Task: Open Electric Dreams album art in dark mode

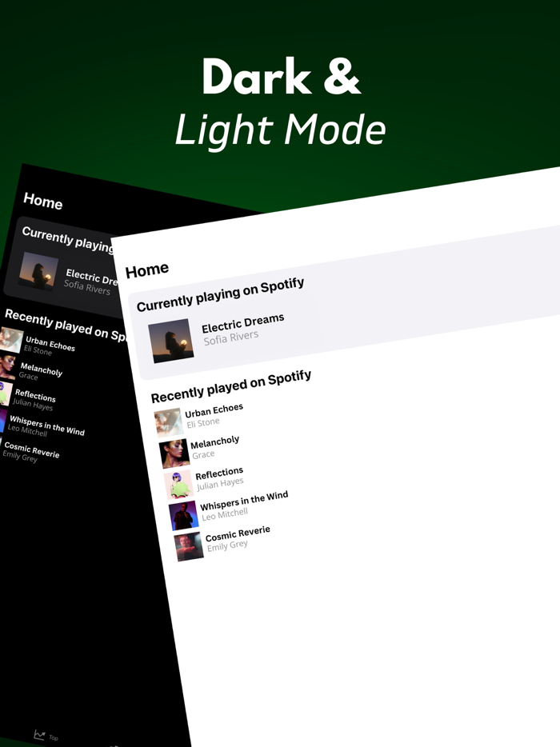Action: click(x=38, y=271)
